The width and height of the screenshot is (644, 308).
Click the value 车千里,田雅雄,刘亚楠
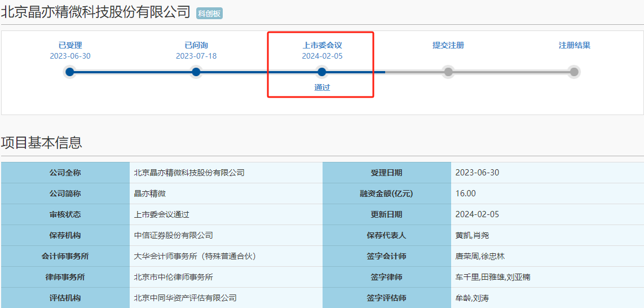[493, 277]
